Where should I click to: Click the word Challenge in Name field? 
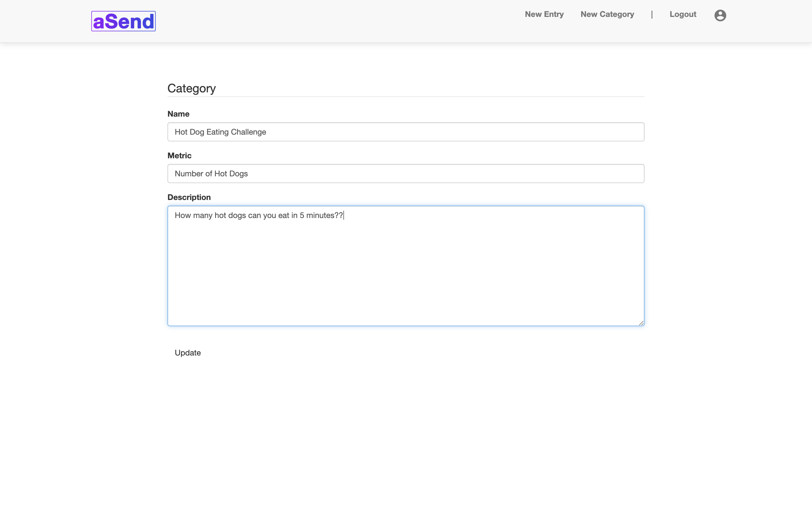[x=248, y=132]
